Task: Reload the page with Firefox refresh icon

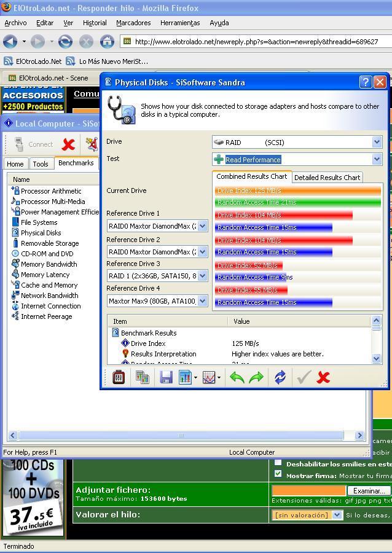Action: tap(65, 42)
